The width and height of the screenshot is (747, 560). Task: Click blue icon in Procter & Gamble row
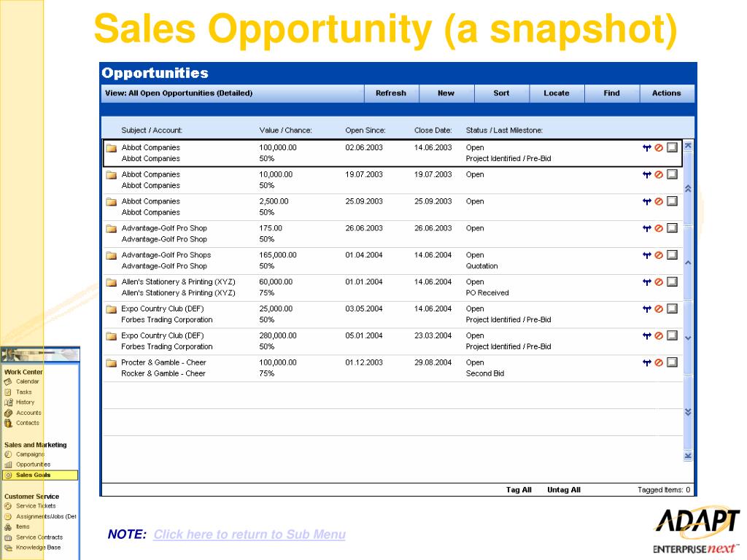(646, 363)
